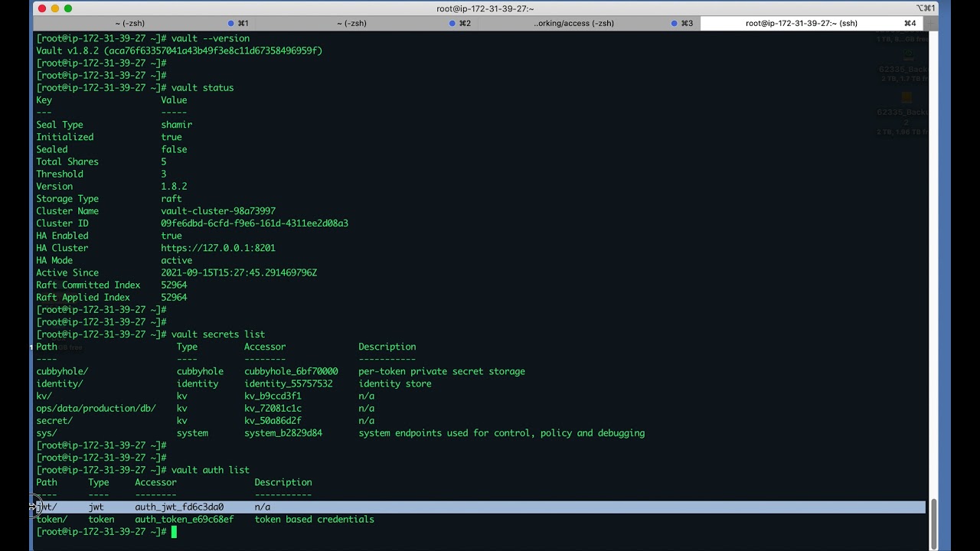Click the Seal Type value 'shamir'
Image resolution: width=980 pixels, height=551 pixels.
pos(176,125)
